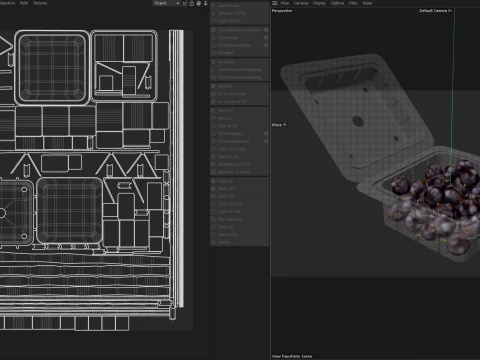Apply Boundary to Quad
This screenshot has width=480, height=360.
[x=239, y=172]
